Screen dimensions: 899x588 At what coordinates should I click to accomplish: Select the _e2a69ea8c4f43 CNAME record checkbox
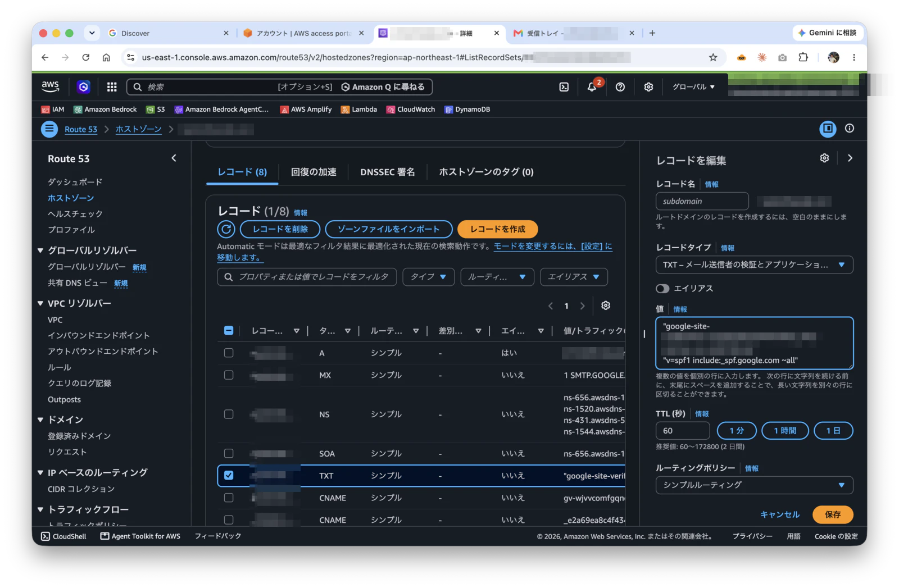229,519
